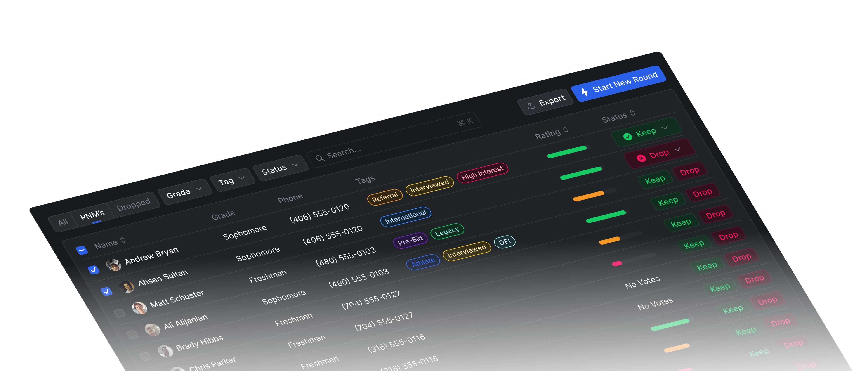
Task: Click the upload icon in Export
Action: click(x=531, y=106)
